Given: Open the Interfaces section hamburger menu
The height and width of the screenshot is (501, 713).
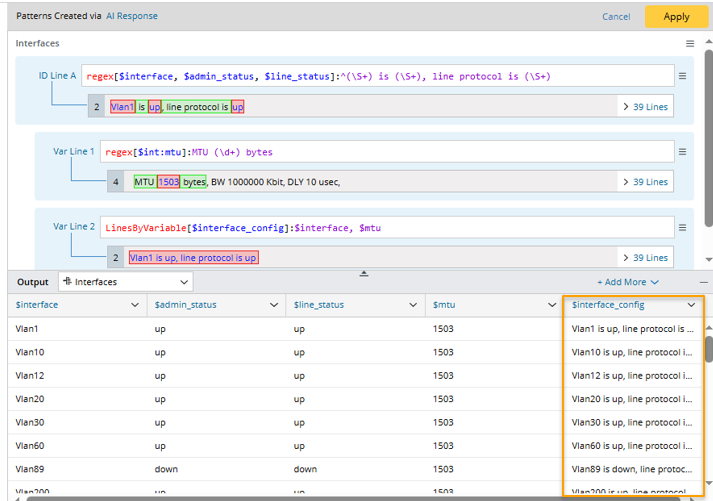Looking at the screenshot, I should point(689,44).
